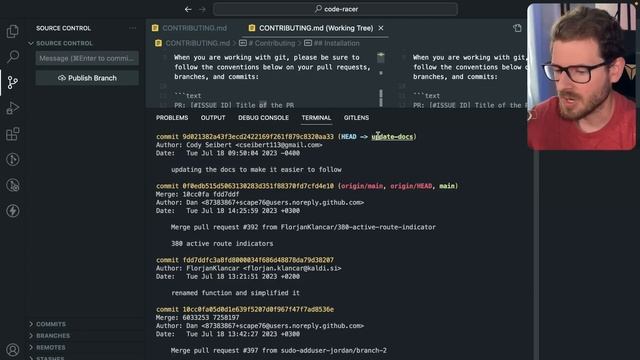Click 'updating the docs to make it easier' message

coord(256,169)
